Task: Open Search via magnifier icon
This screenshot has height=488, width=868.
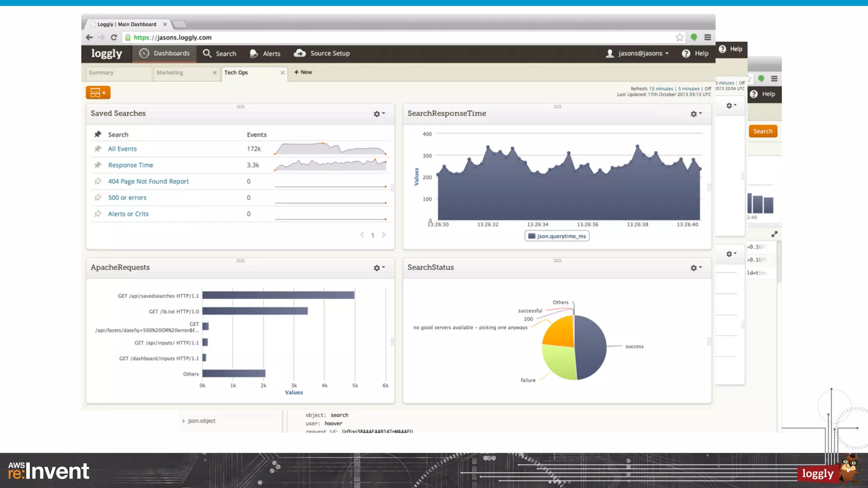Action: point(207,53)
